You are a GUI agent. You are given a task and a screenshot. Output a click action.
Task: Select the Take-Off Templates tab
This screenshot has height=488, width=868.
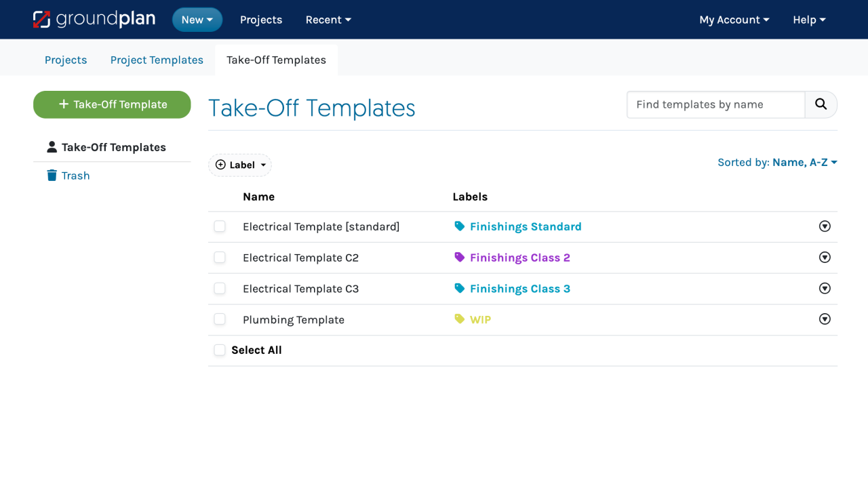click(x=276, y=60)
